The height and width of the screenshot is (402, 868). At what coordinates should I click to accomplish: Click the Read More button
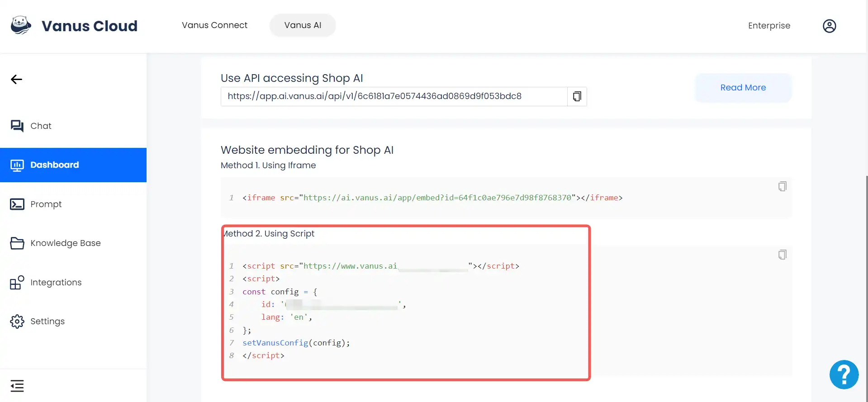pos(743,88)
